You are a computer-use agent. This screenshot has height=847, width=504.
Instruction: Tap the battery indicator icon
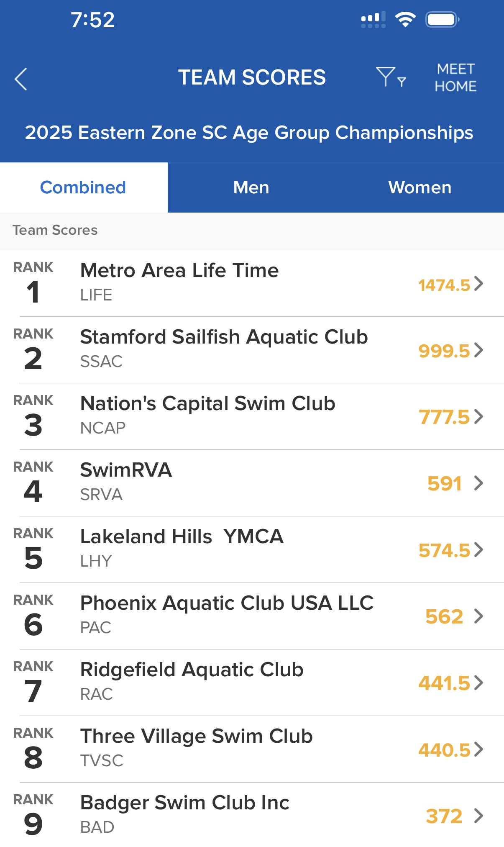442,19
